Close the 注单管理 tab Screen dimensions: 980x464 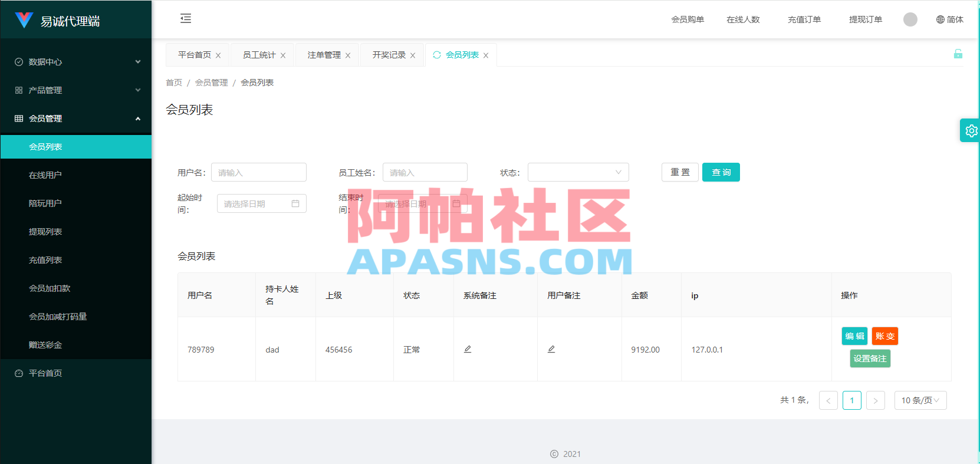(348, 55)
